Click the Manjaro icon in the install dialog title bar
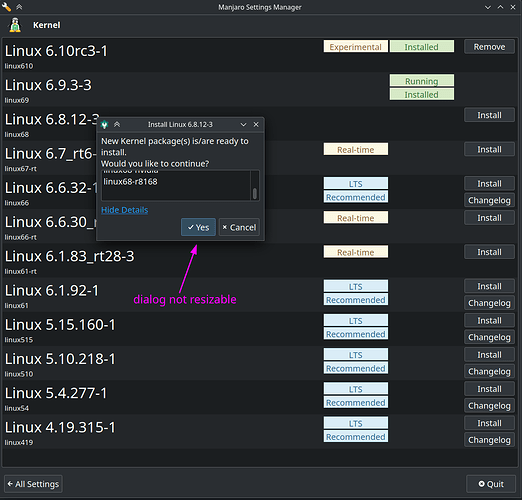Screen dimensions: 522x500 tap(105, 125)
